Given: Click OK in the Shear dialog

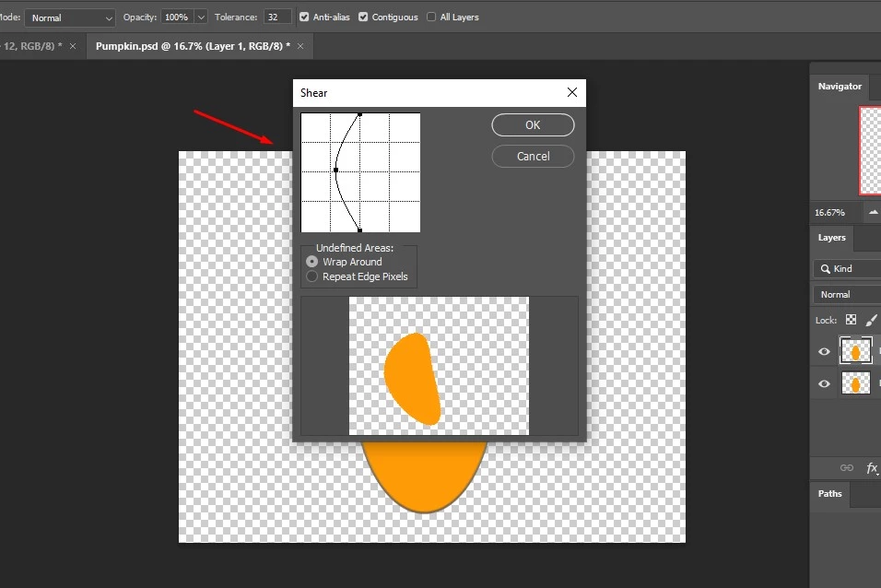Looking at the screenshot, I should point(533,124).
